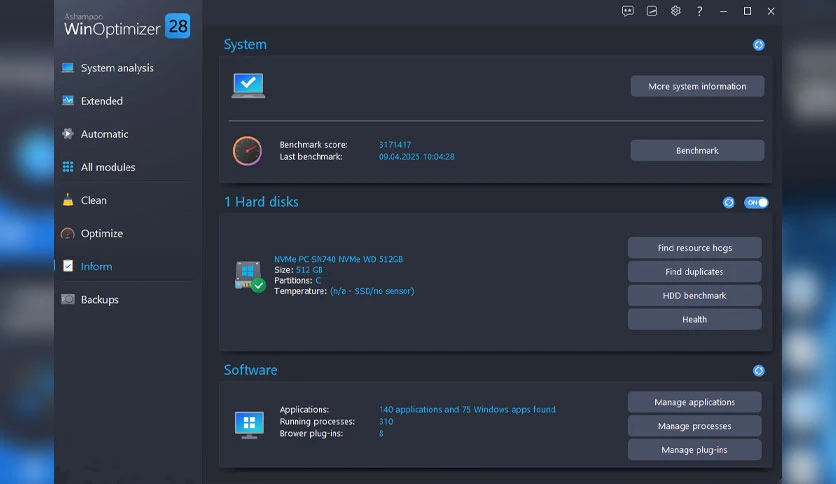Image resolution: width=836 pixels, height=484 pixels.
Task: Click More system information button
Action: [x=697, y=86]
